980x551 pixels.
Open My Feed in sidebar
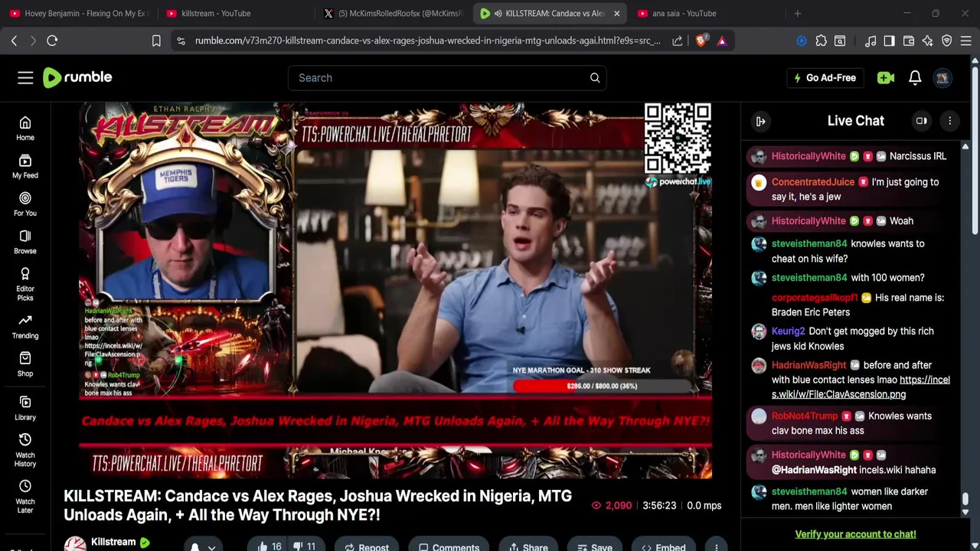[25, 166]
